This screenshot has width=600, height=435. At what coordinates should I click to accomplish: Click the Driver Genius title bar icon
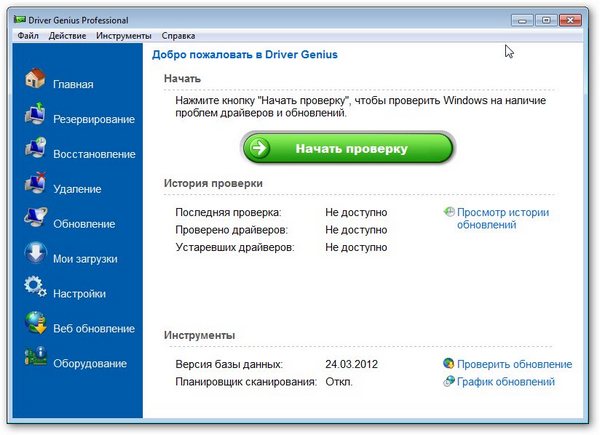[25, 20]
